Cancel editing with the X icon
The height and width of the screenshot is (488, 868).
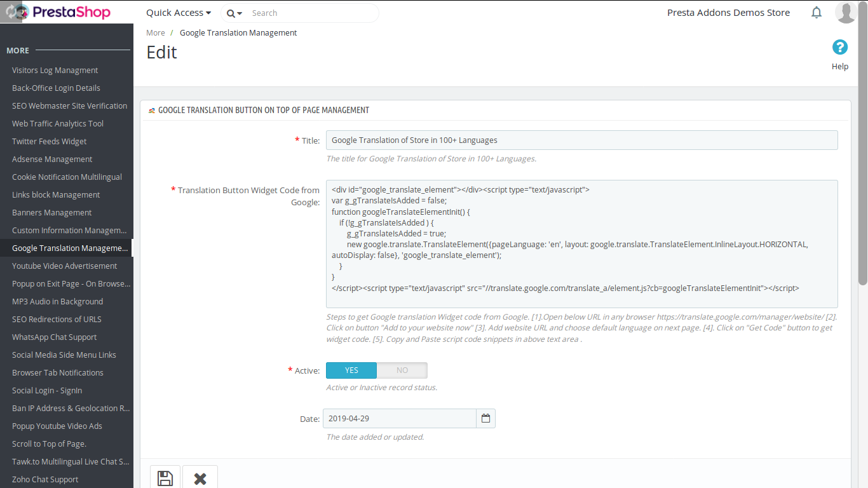click(200, 478)
